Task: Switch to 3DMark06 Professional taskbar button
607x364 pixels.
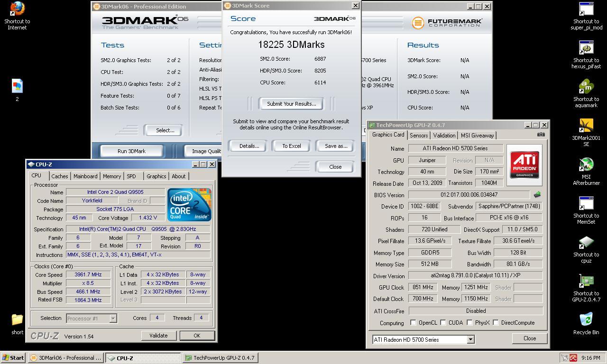Action: coord(65,358)
